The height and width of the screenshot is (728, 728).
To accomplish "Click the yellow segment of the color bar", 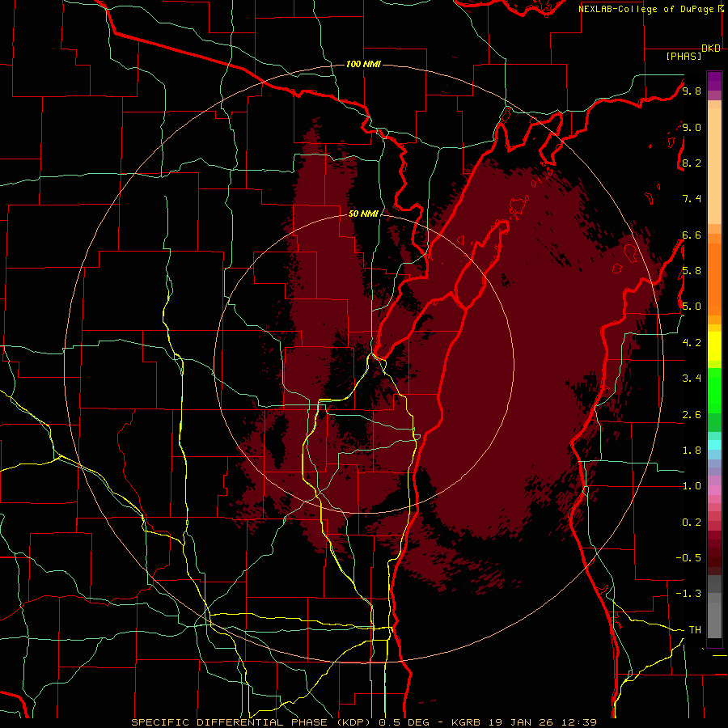I will [714, 346].
